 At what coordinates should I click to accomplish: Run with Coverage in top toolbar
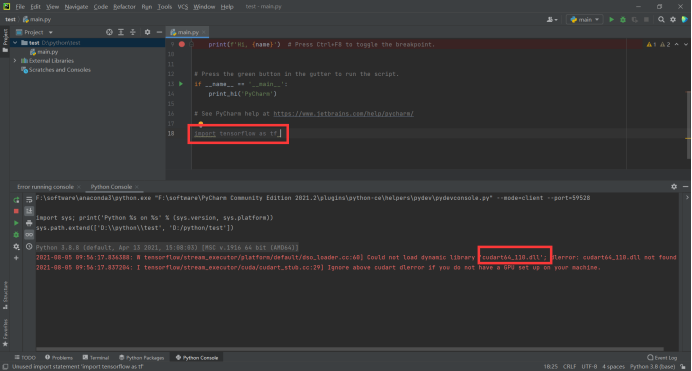click(635, 19)
